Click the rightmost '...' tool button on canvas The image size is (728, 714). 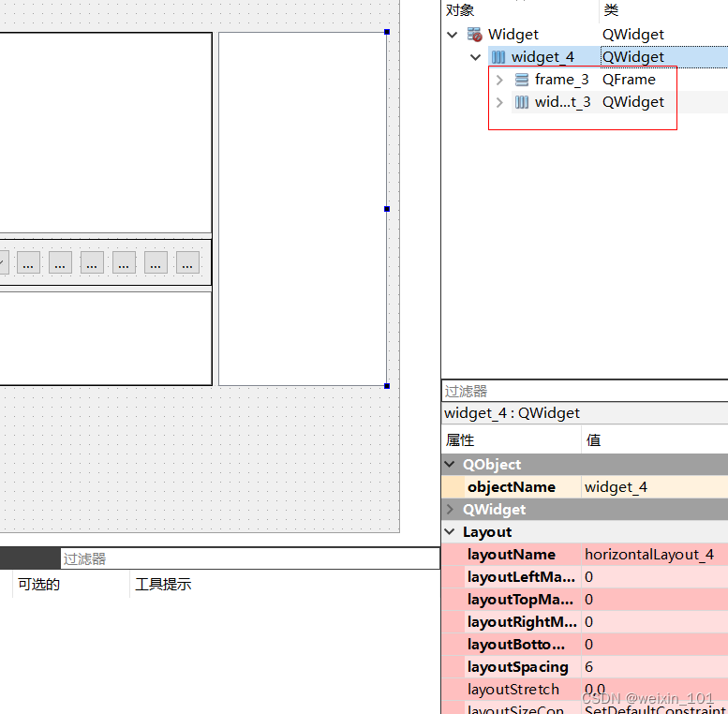click(x=187, y=262)
